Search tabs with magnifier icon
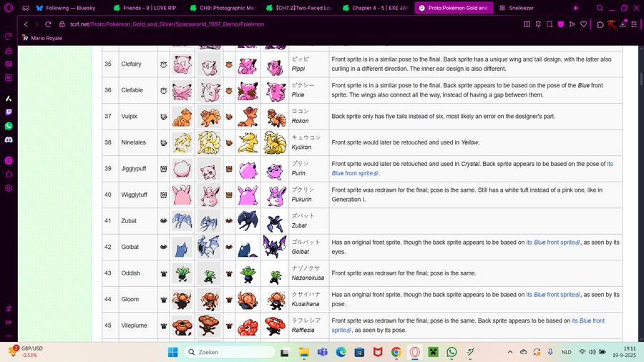The image size is (644, 362). (x=600, y=8)
